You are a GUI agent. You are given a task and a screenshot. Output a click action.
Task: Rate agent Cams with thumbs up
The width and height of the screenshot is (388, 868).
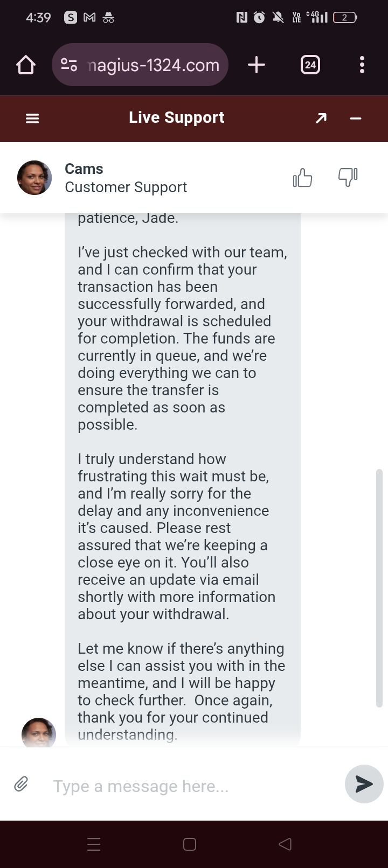point(302,178)
